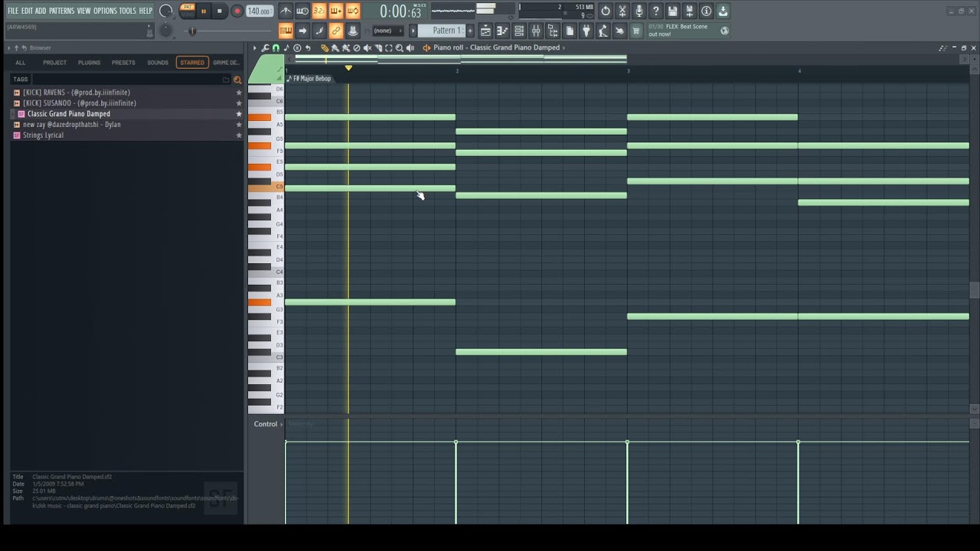Toggle the PAT/SONG mode switch
This screenshot has height=551, width=980.
188,11
